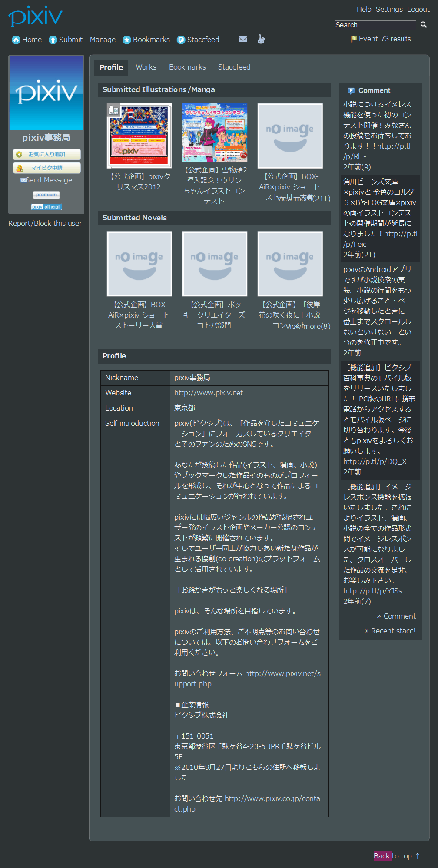This screenshot has width=438, height=868.
Task: Click Send Message link
Action: tap(49, 180)
